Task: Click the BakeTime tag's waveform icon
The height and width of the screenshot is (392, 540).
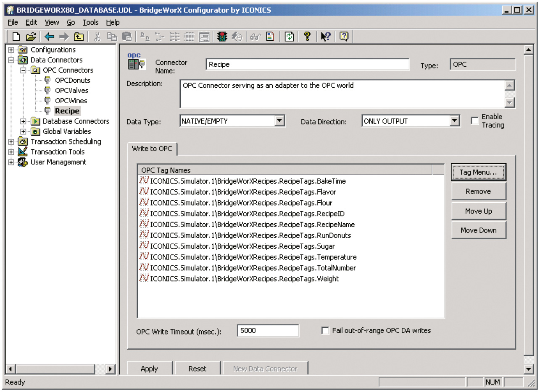Action: click(x=144, y=180)
